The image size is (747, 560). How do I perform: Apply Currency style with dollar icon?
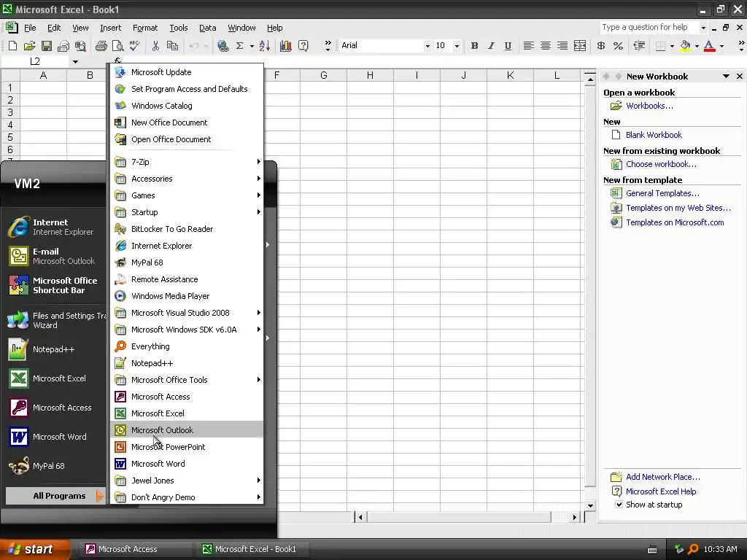coord(601,46)
